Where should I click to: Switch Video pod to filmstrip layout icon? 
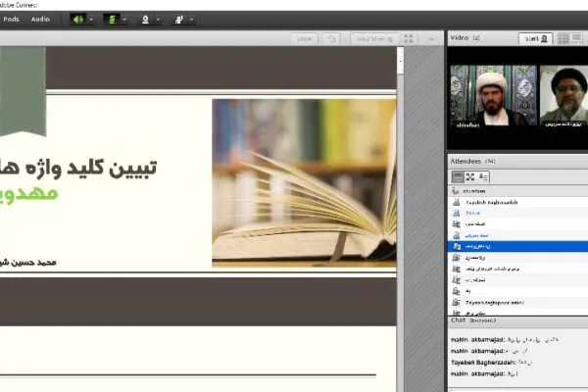pyautogui.click(x=577, y=38)
